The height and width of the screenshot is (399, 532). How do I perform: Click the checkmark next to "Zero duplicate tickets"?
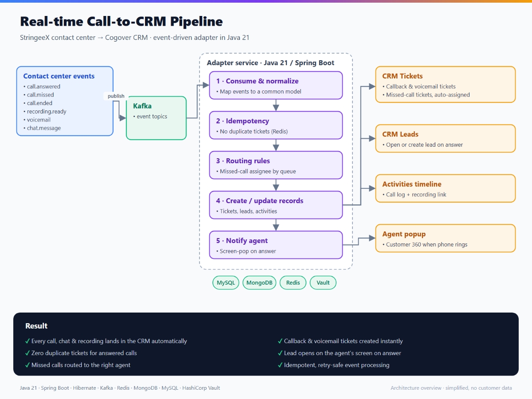[x=28, y=353]
